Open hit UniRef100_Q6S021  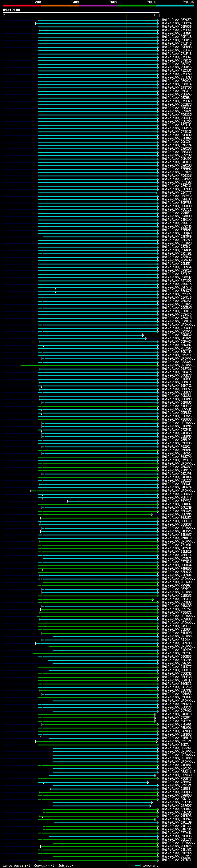tap(177, 111)
